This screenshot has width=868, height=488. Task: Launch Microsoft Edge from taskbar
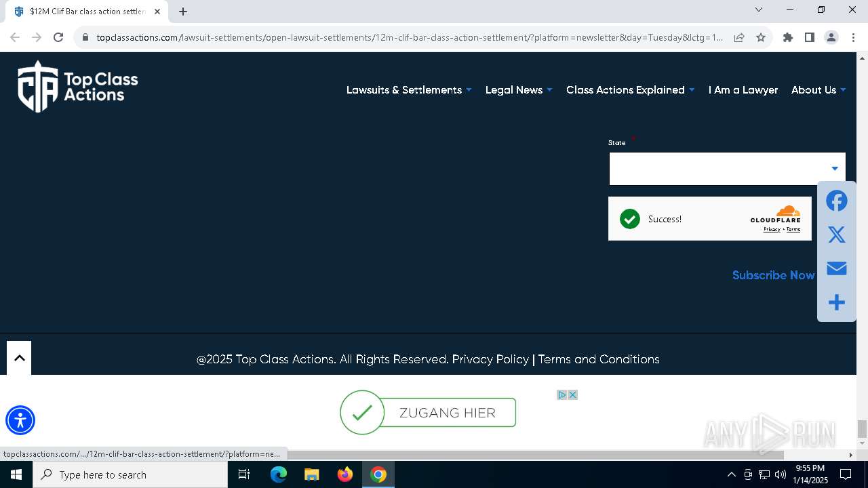click(279, 474)
